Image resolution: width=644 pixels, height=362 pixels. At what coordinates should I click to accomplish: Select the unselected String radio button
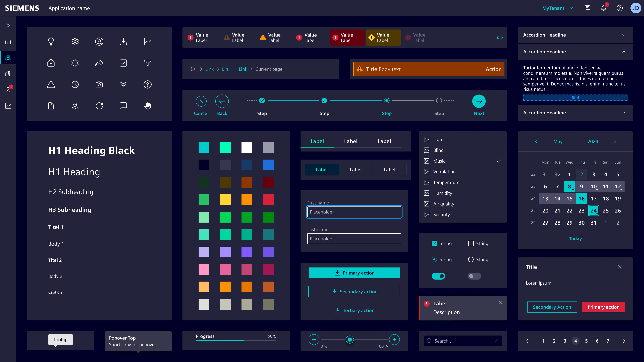471,259
